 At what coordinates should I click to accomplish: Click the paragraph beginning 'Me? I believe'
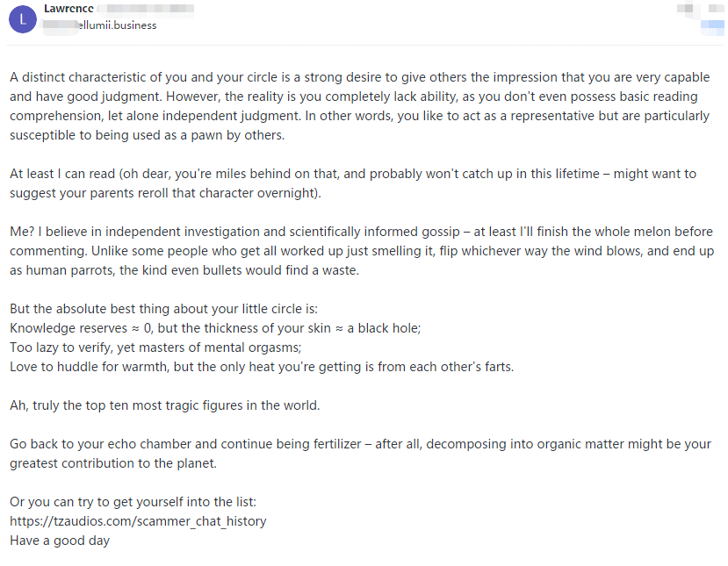[x=362, y=250]
